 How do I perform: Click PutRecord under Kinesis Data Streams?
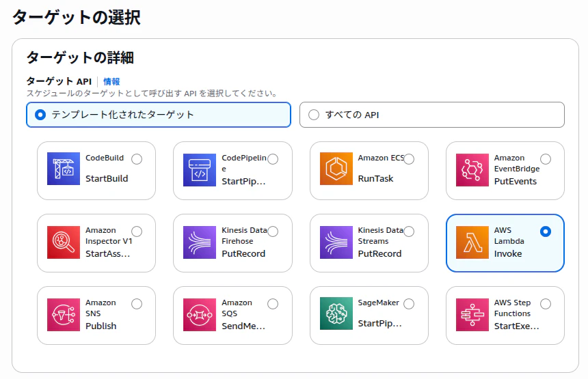pos(380,253)
